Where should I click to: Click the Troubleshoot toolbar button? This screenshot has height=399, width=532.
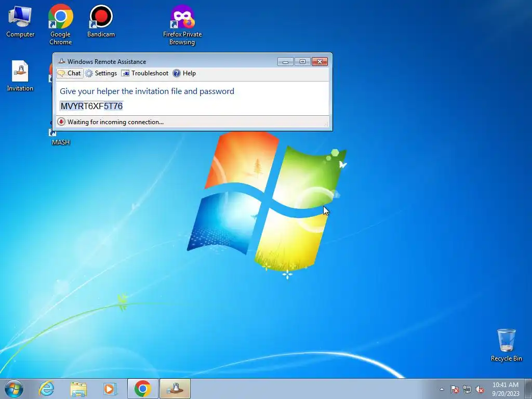(145, 73)
